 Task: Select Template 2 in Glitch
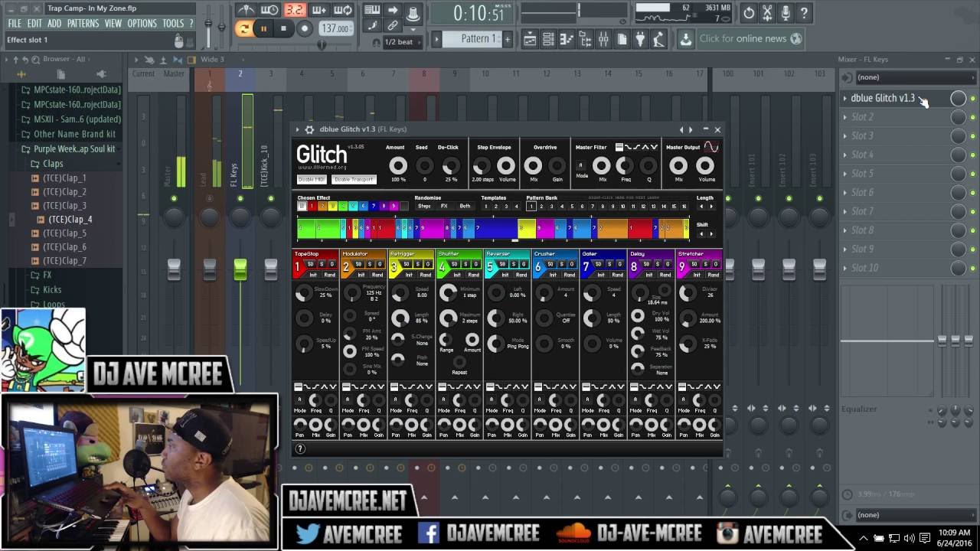[495, 206]
